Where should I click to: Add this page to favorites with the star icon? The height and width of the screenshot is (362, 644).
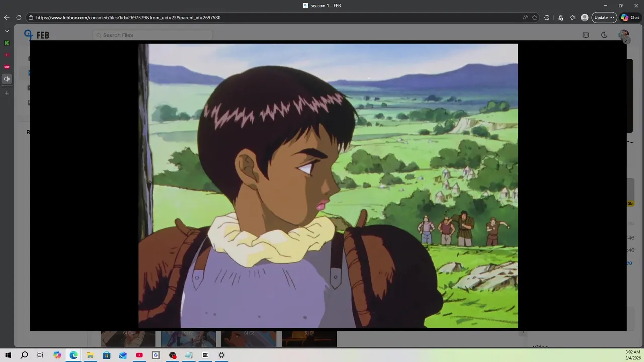click(535, 17)
